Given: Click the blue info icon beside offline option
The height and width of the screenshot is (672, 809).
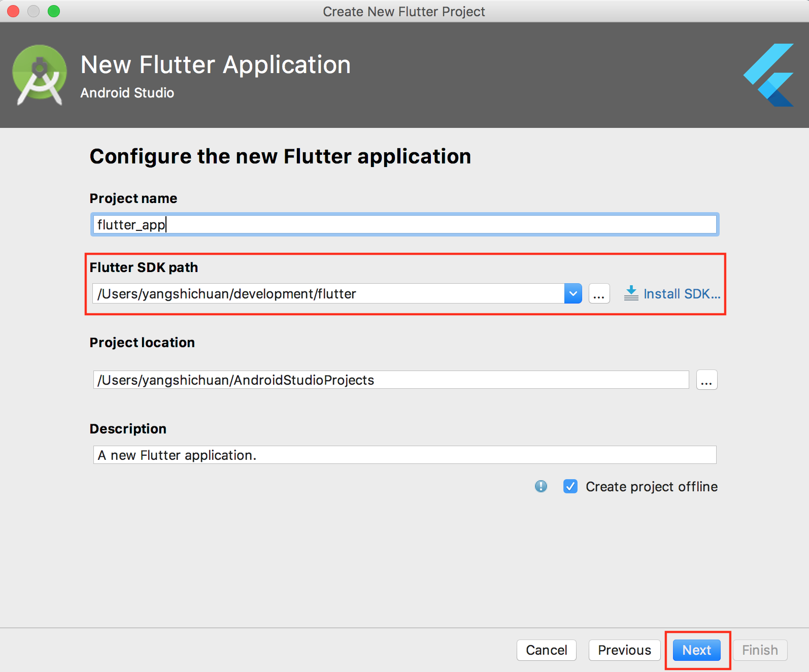Looking at the screenshot, I should tap(541, 486).
